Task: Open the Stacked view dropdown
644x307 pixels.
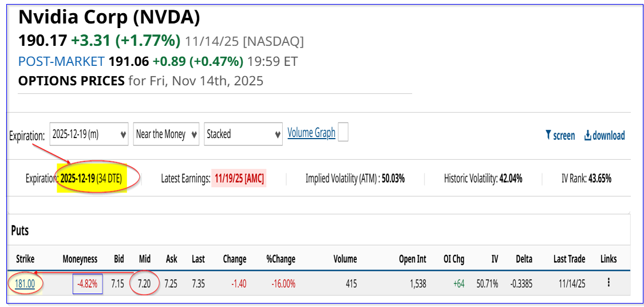Action: coord(243,134)
